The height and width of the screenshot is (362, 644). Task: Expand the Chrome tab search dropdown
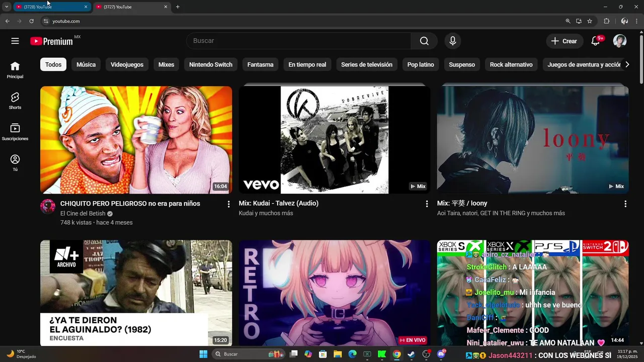click(7, 7)
